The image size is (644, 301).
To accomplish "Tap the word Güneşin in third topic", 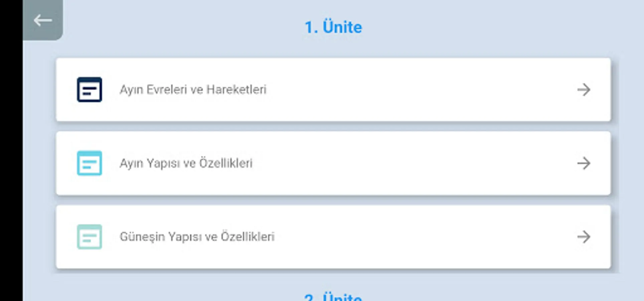I will coord(142,237).
